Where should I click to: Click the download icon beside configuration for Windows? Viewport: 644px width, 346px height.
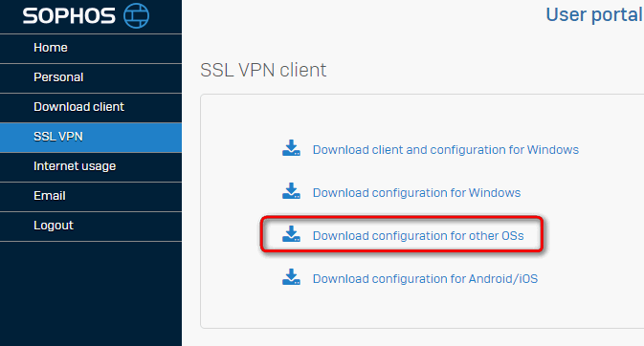tap(291, 191)
